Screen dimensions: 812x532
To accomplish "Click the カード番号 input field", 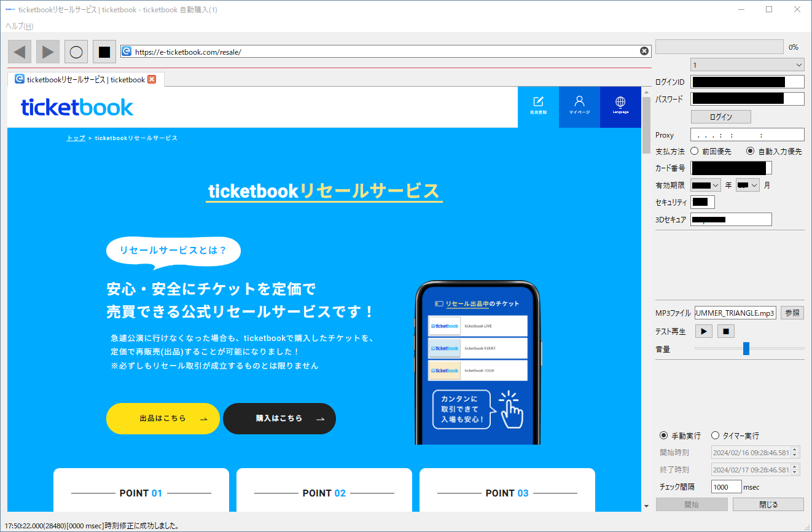I will (731, 168).
